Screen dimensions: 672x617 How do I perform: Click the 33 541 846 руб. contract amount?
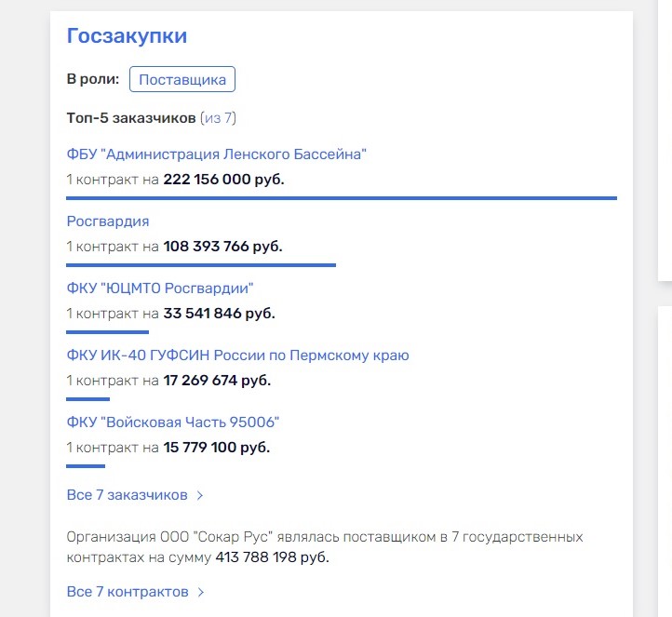[219, 314]
